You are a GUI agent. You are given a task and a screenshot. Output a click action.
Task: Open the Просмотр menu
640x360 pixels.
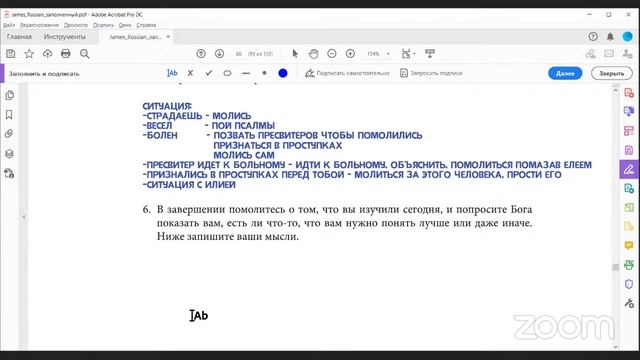(76, 25)
